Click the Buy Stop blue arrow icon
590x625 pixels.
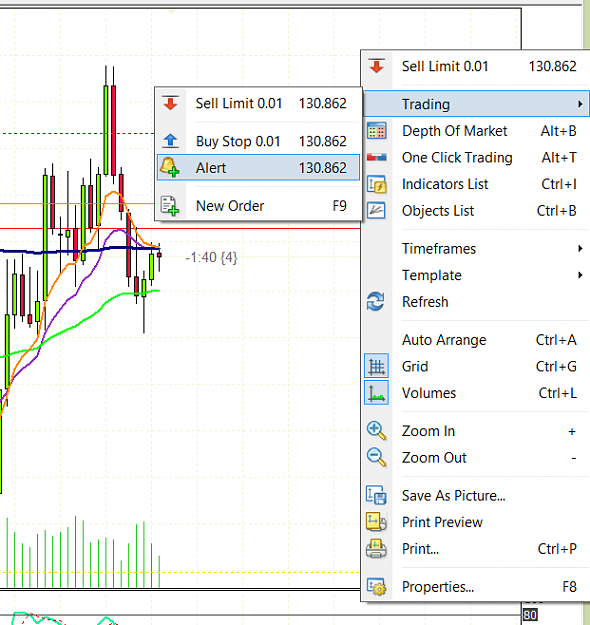[171, 140]
